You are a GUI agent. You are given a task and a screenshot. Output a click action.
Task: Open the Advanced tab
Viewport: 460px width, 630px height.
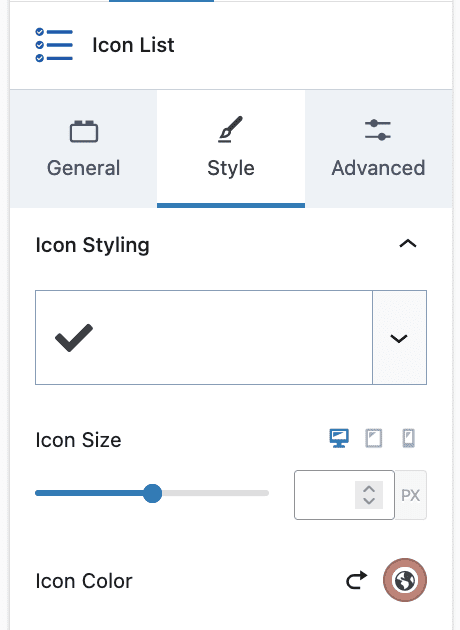coord(378,149)
